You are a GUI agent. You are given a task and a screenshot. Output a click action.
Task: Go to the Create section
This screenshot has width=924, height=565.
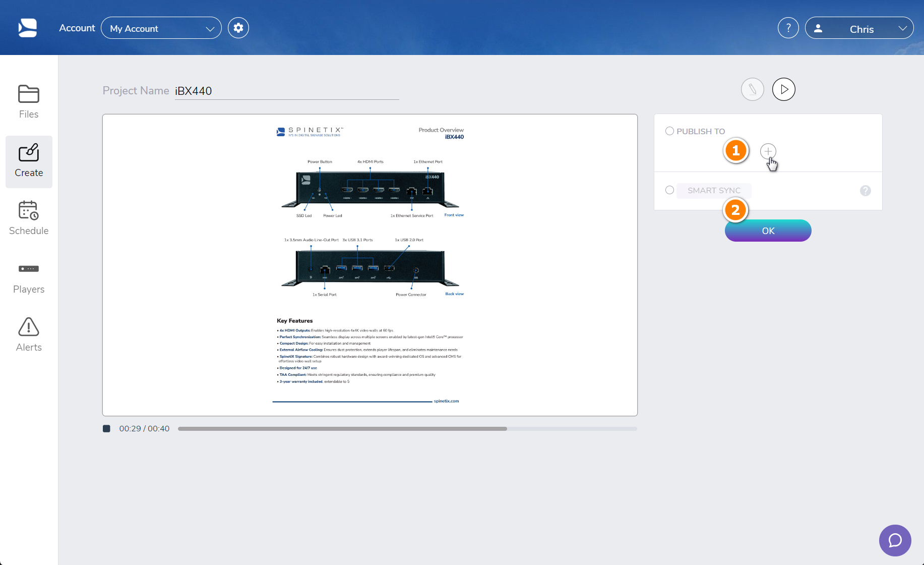(29, 161)
